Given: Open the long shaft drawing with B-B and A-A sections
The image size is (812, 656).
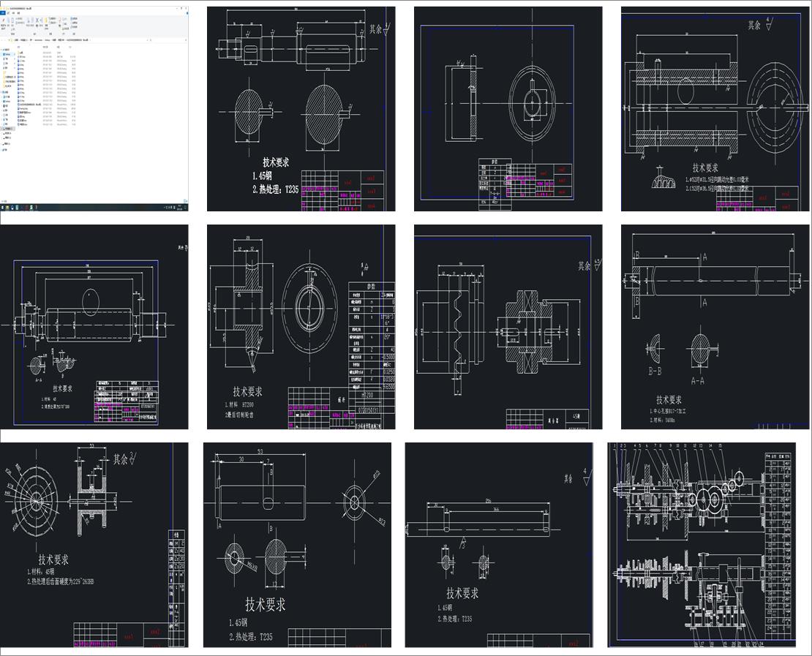Looking at the screenshot, I should pyautogui.click(x=715, y=327).
